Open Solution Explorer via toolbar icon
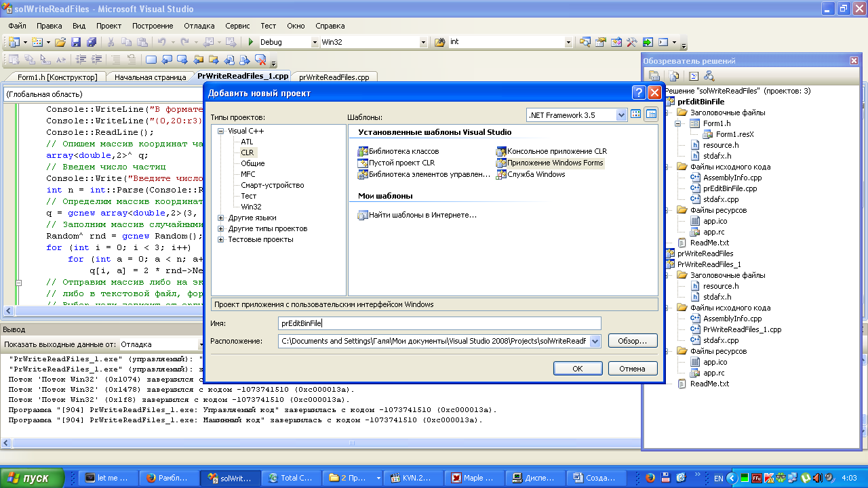This screenshot has width=868, height=488. (585, 42)
